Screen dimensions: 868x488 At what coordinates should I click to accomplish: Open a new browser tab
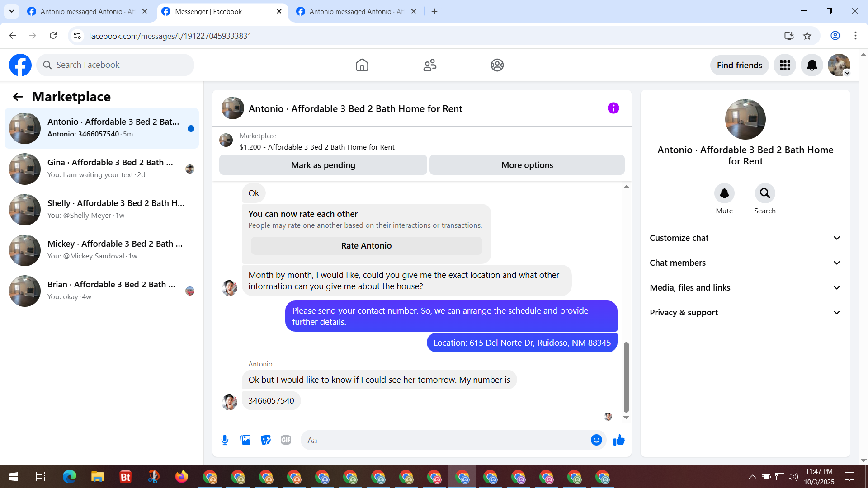pyautogui.click(x=434, y=12)
